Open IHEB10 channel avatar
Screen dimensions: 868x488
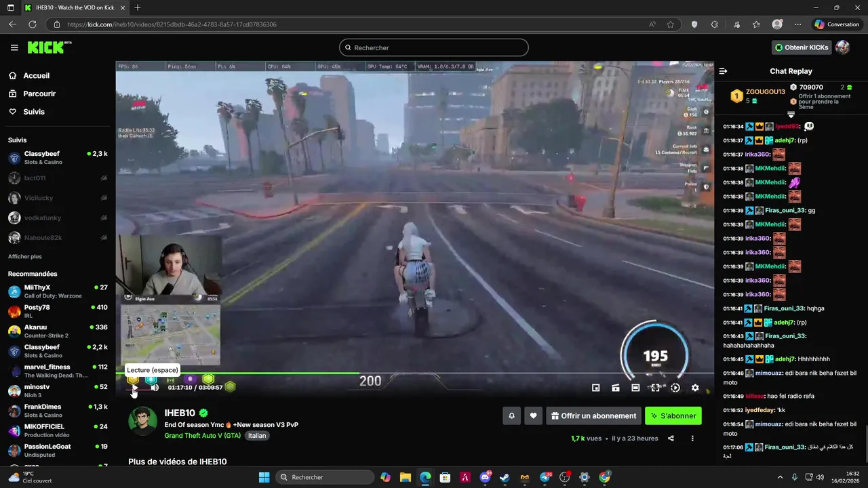[142, 422]
